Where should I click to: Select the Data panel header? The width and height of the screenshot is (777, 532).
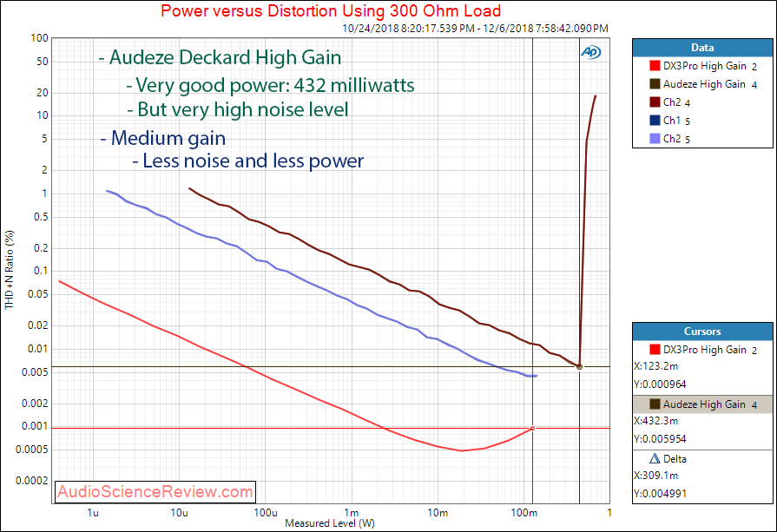[x=702, y=48]
